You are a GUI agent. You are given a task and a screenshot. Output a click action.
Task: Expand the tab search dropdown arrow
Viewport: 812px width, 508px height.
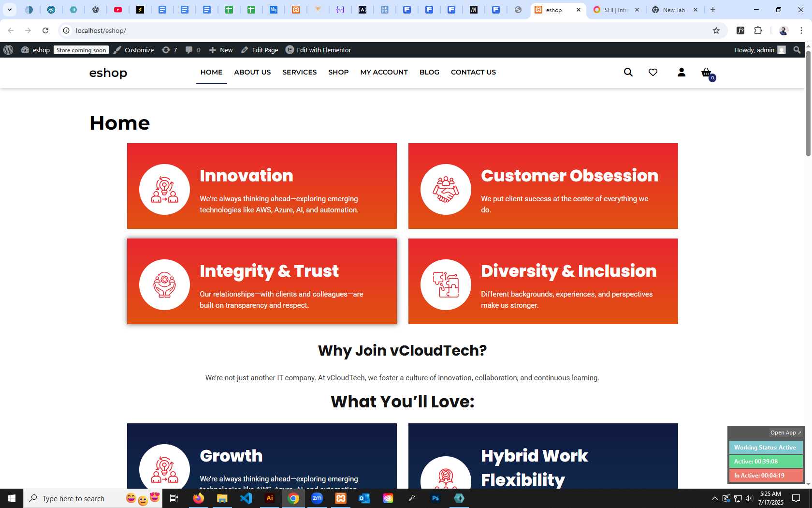pos(9,10)
